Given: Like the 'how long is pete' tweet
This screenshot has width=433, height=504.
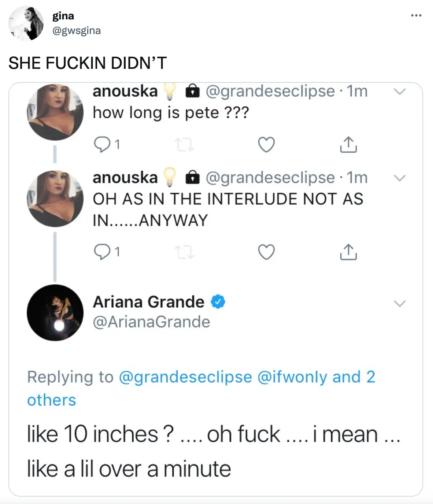Looking at the screenshot, I should point(266,144).
